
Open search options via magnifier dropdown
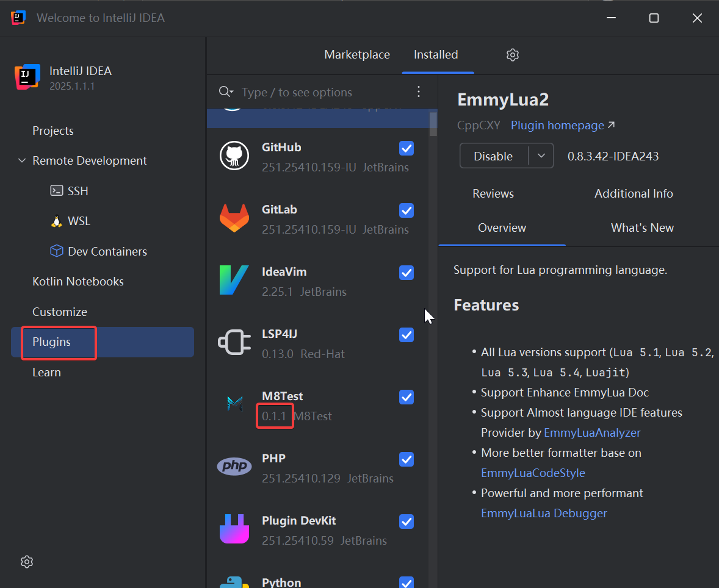226,92
